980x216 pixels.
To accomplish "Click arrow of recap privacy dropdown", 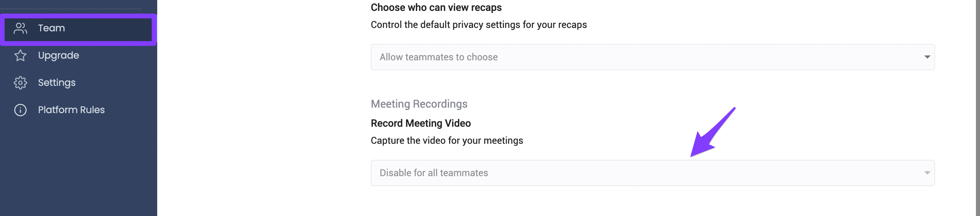I will click(x=927, y=57).
